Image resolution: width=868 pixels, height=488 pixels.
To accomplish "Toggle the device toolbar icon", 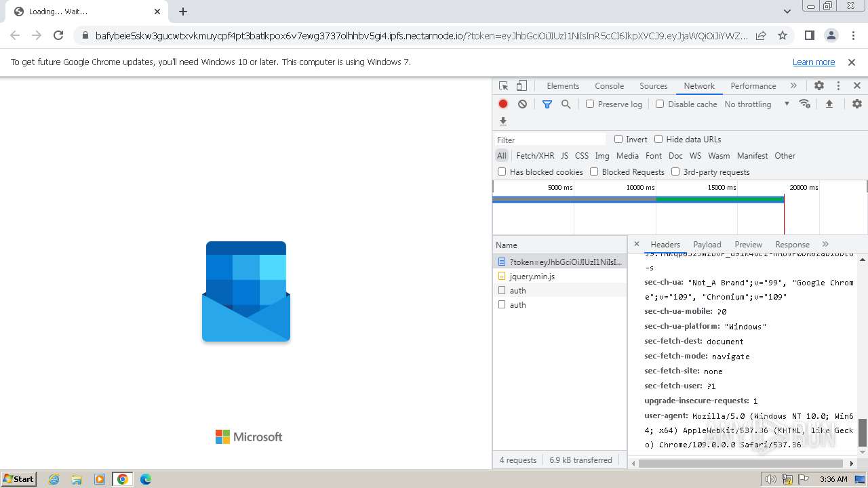I will point(521,86).
